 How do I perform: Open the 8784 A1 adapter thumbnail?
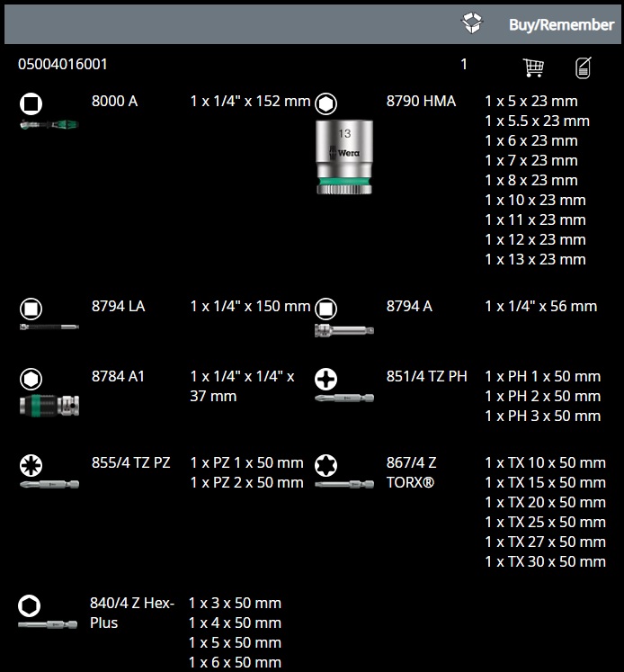(x=49, y=404)
